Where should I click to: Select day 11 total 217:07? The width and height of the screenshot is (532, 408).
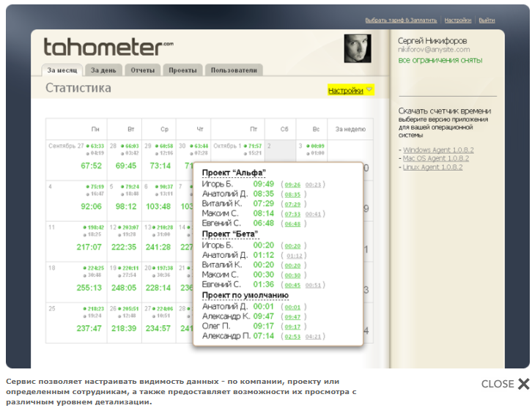[x=89, y=248]
